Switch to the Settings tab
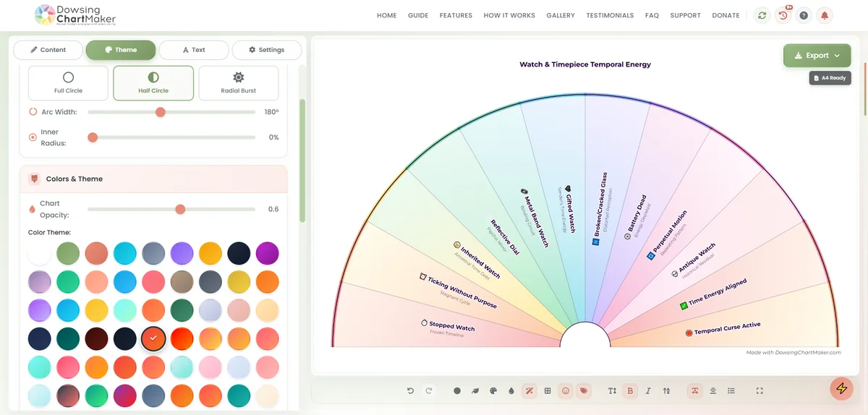The height and width of the screenshot is (415, 868). (266, 50)
